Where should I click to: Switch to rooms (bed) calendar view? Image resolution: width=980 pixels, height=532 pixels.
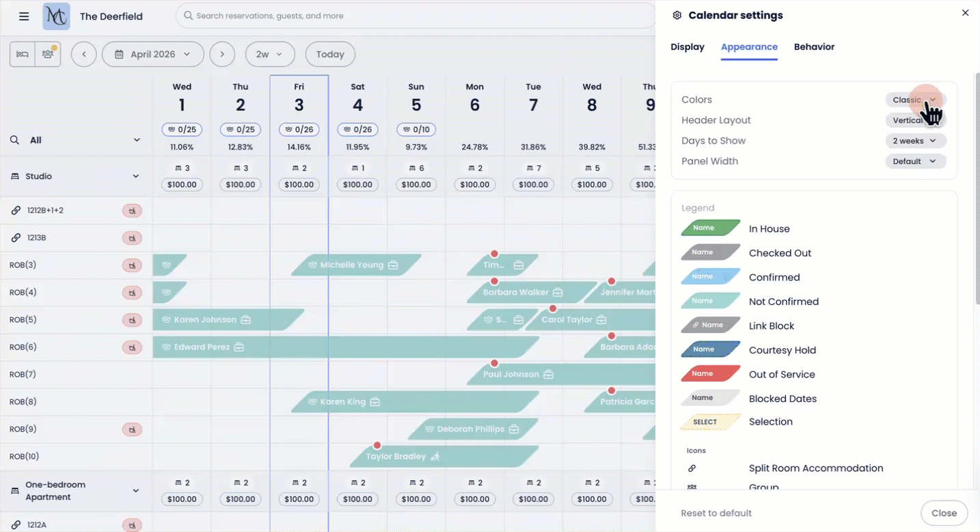click(x=23, y=54)
